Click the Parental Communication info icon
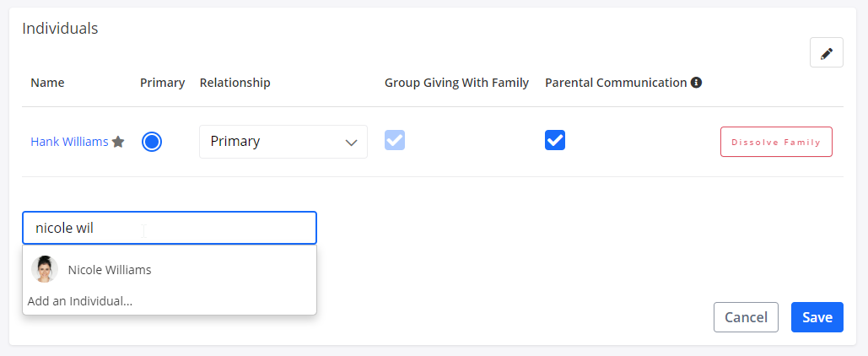 tap(696, 83)
